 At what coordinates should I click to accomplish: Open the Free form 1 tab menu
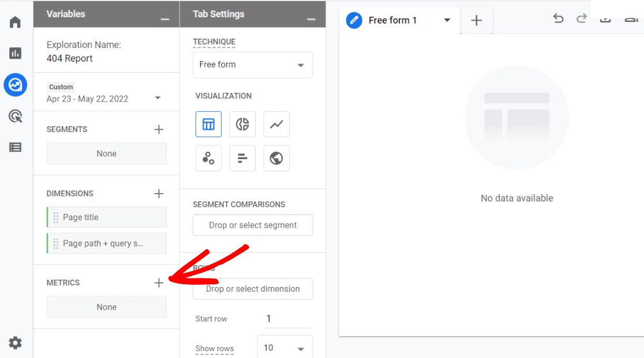pos(447,20)
